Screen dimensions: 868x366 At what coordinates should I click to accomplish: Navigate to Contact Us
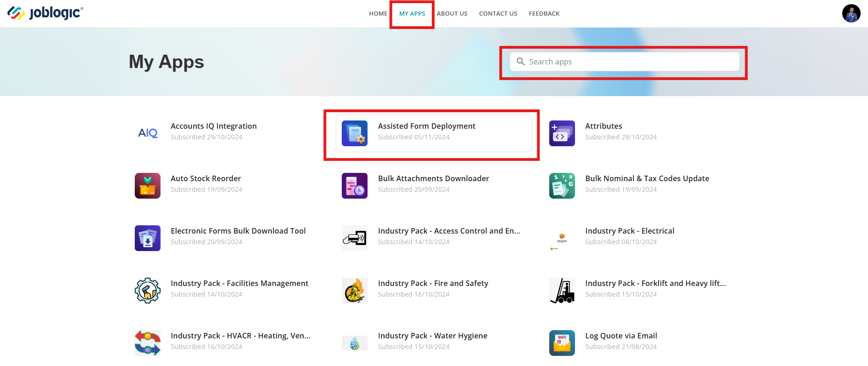[498, 14]
